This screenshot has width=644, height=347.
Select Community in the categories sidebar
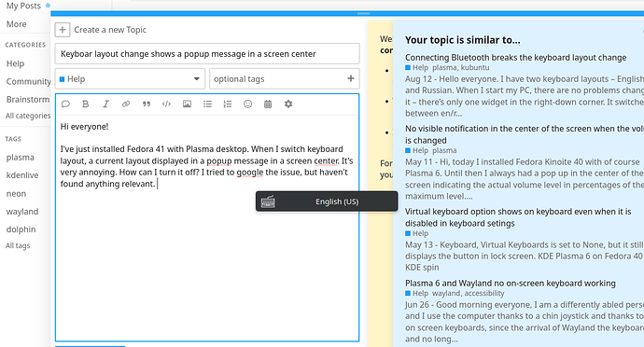point(28,81)
